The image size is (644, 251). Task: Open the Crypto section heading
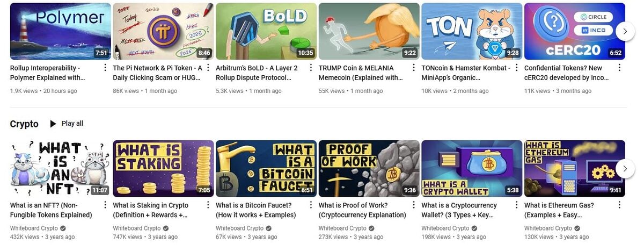(x=24, y=124)
